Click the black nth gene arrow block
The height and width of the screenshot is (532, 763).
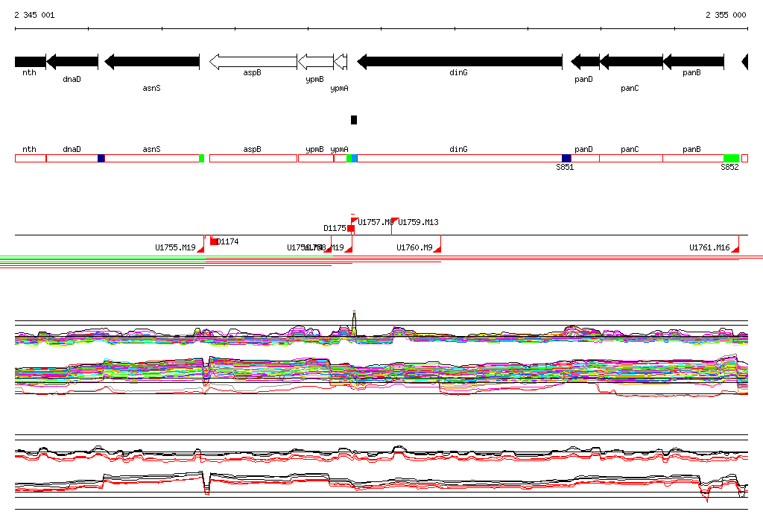coord(30,62)
